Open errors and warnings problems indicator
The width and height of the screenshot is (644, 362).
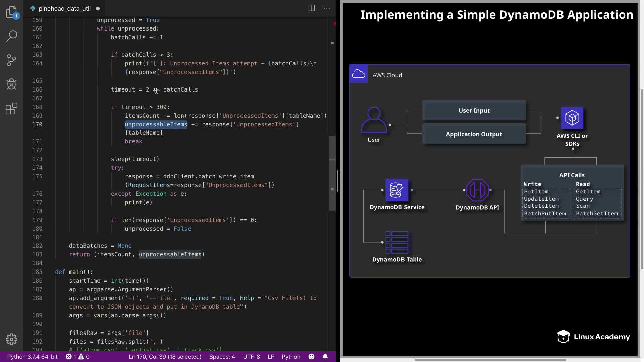tap(77, 356)
